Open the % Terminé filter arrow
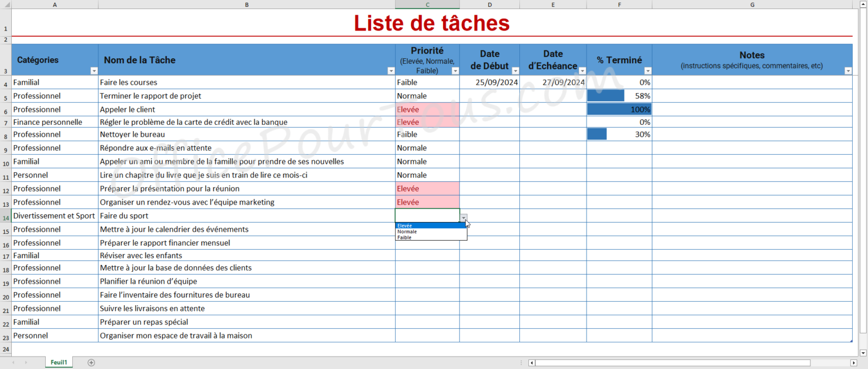868x369 pixels. click(x=648, y=71)
